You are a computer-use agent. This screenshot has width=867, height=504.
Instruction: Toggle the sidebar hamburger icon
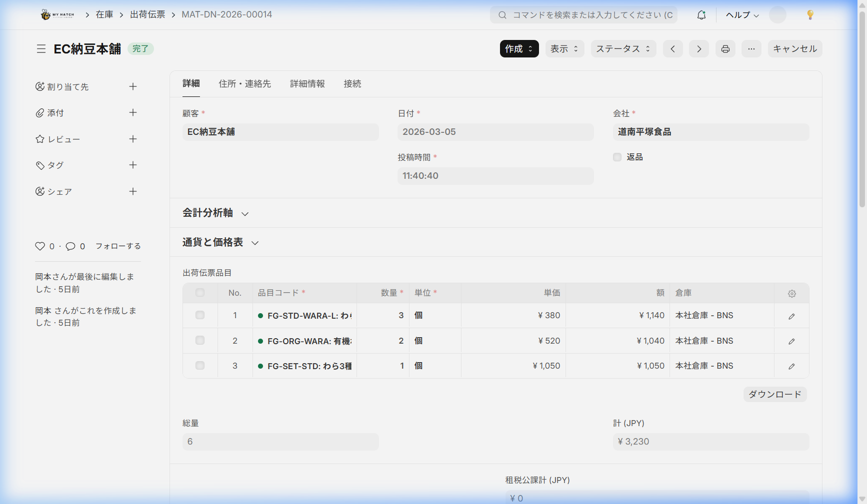point(41,49)
